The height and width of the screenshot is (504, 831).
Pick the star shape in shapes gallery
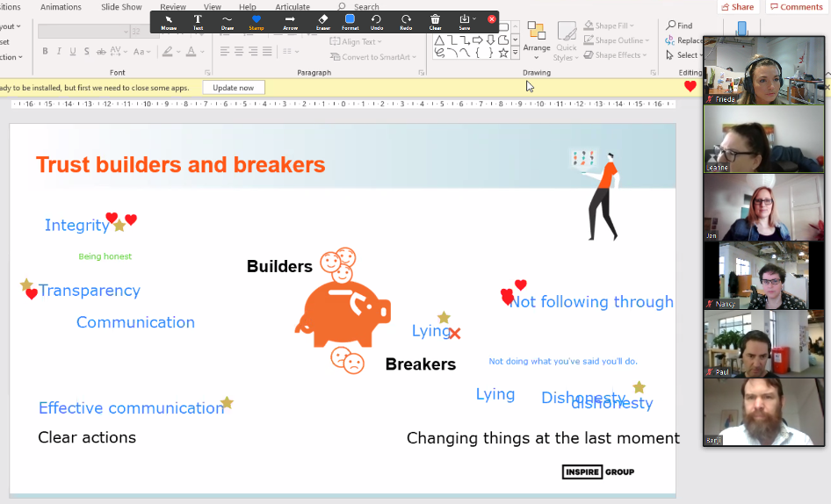(503, 53)
